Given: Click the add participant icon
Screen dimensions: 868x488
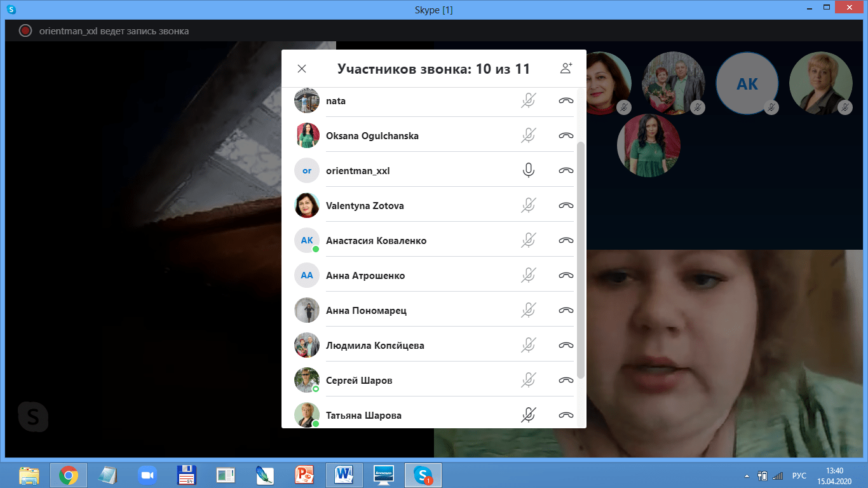Looking at the screenshot, I should [x=566, y=69].
